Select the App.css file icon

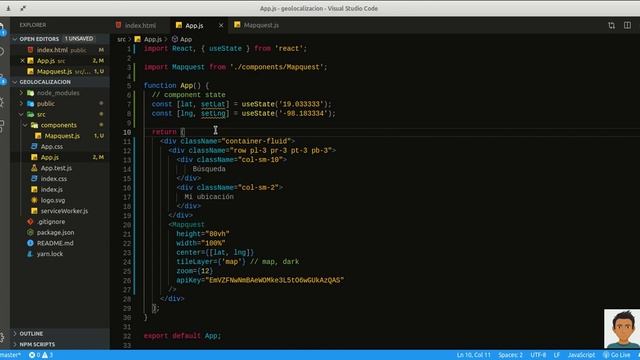[x=34, y=146]
